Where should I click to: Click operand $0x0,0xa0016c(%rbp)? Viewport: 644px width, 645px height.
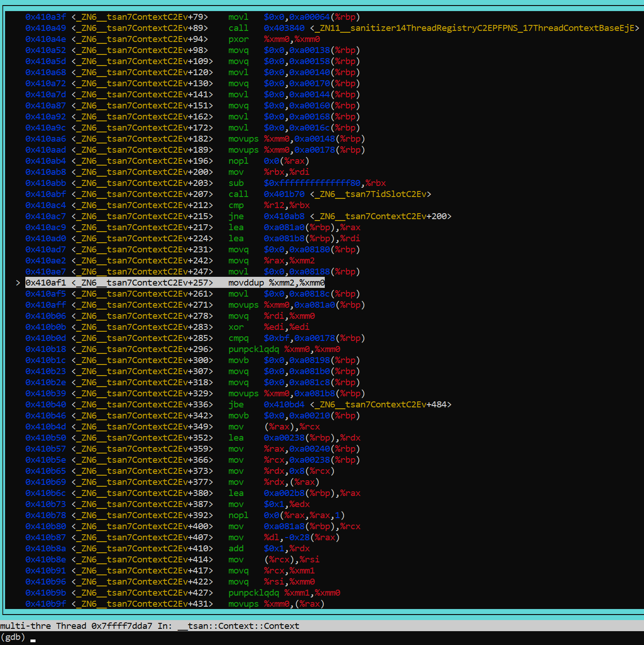[x=312, y=128]
